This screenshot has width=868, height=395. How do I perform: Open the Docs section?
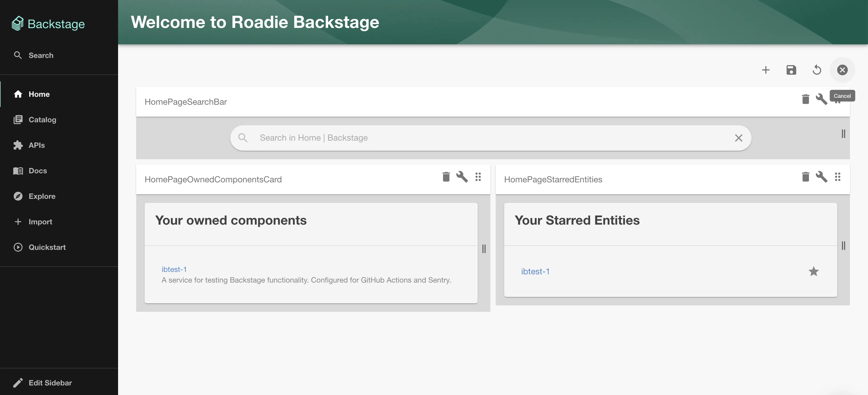[38, 171]
